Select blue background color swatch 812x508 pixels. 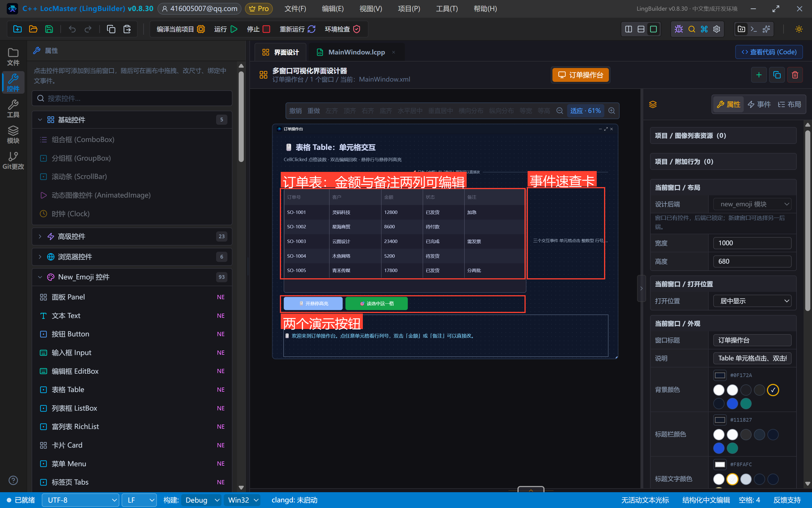coord(732,404)
